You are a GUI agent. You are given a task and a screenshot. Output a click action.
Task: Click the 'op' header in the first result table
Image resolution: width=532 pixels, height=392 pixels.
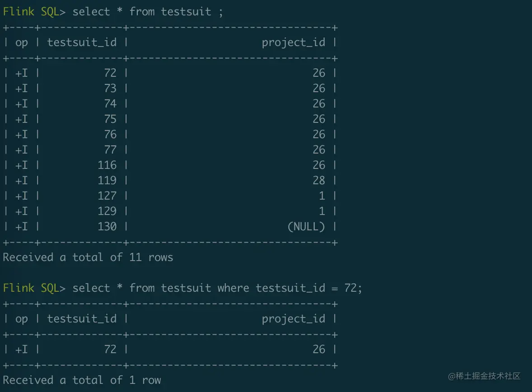click(22, 42)
